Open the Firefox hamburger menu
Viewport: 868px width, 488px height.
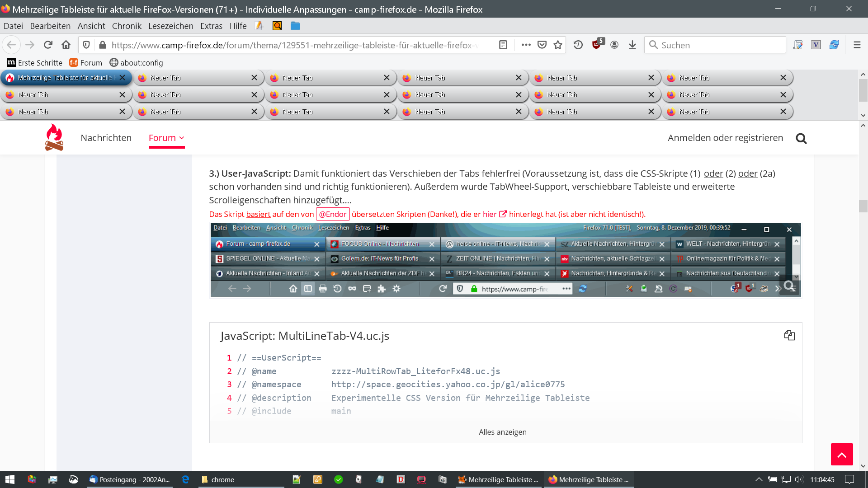857,45
